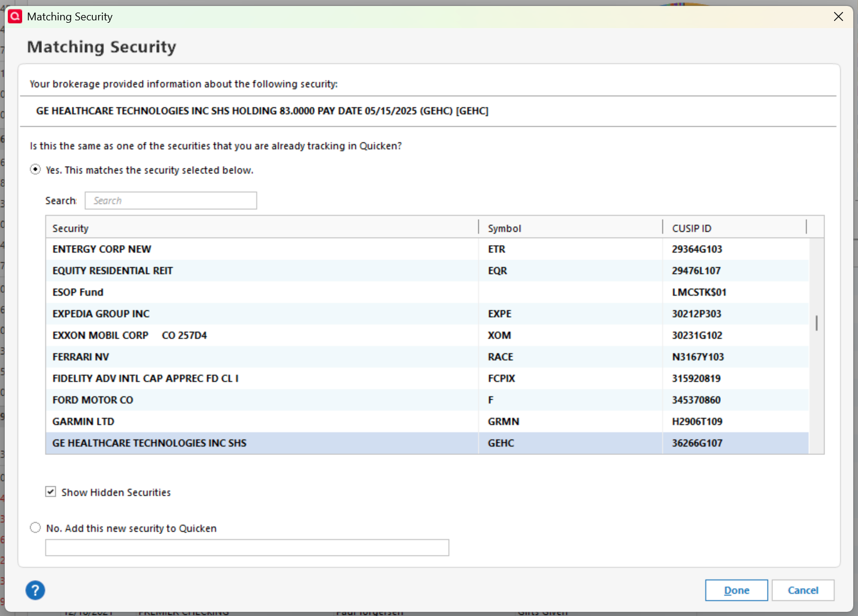Image resolution: width=858 pixels, height=616 pixels.
Task: Select the EXPEDIA GROUP INC row
Action: (x=428, y=314)
